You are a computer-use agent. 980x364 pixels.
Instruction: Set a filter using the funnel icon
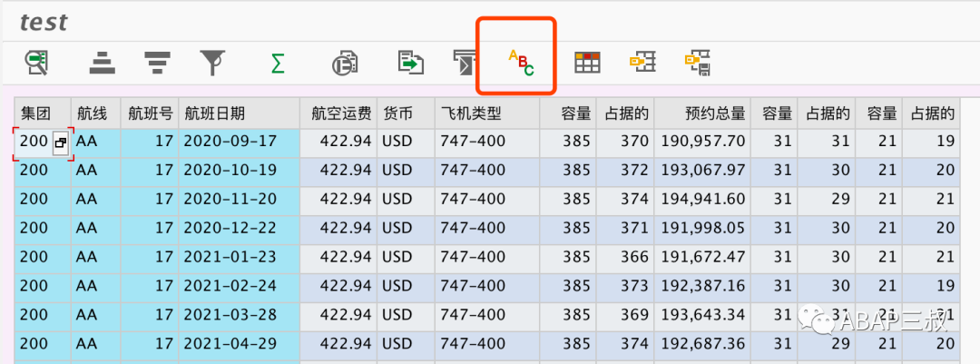click(212, 63)
